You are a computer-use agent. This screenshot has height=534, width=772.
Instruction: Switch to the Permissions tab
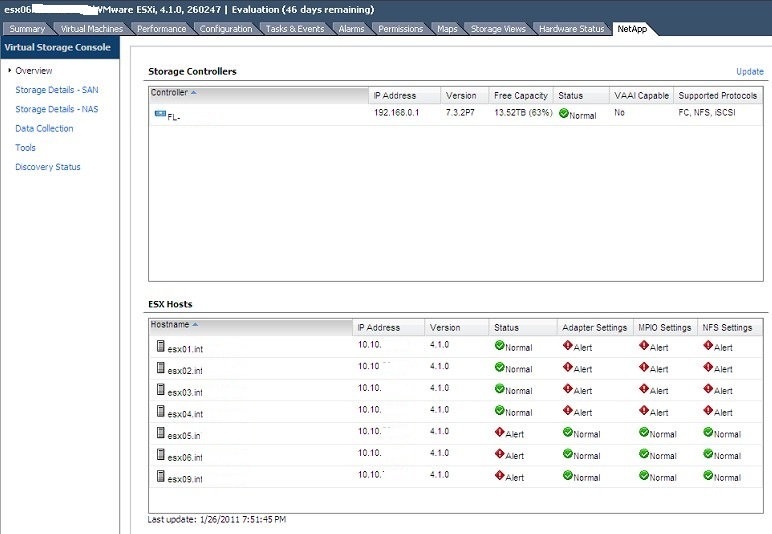[x=400, y=29]
